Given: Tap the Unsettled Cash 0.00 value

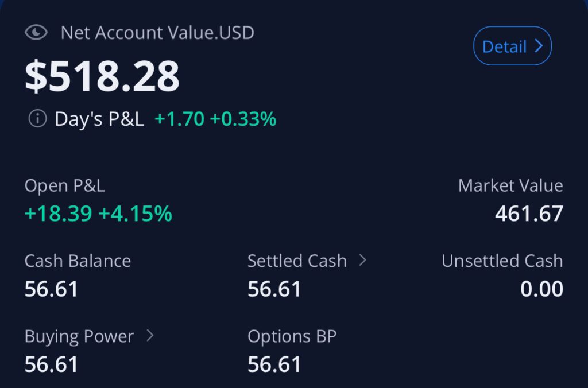Looking at the screenshot, I should pos(541,289).
